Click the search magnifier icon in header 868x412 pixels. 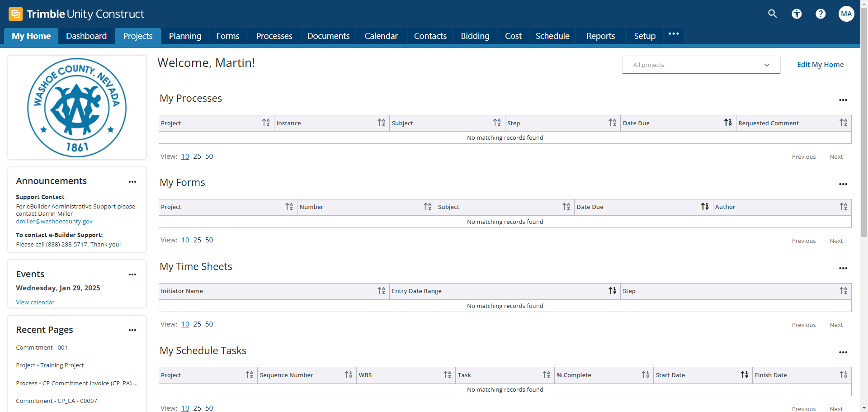[772, 14]
